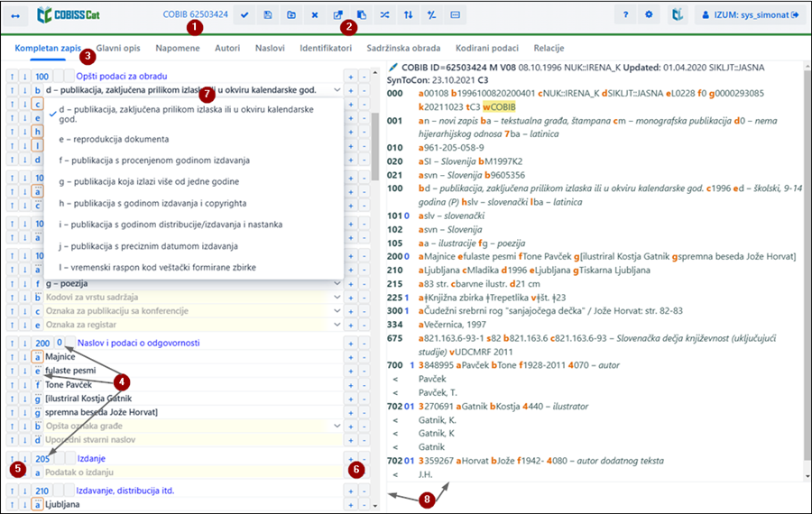The image size is (812, 514).
Task: Open the IZUM: sys_simonat user menu
Action: 750,15
